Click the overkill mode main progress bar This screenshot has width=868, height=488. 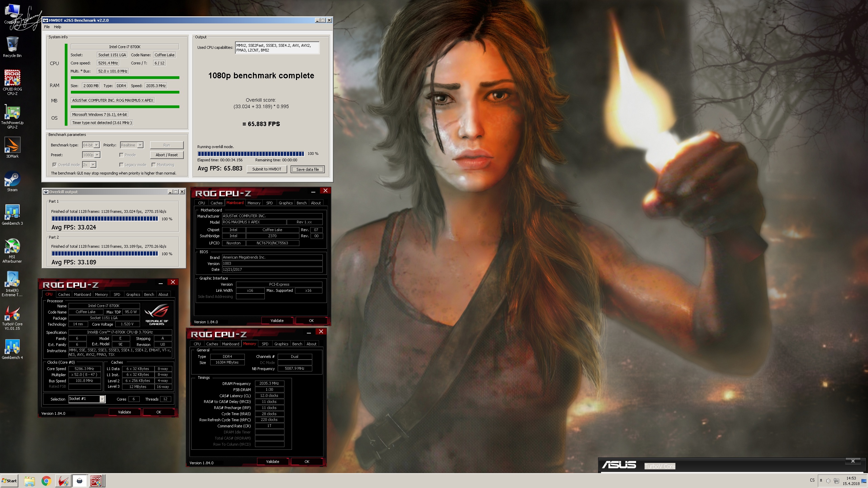tap(251, 154)
